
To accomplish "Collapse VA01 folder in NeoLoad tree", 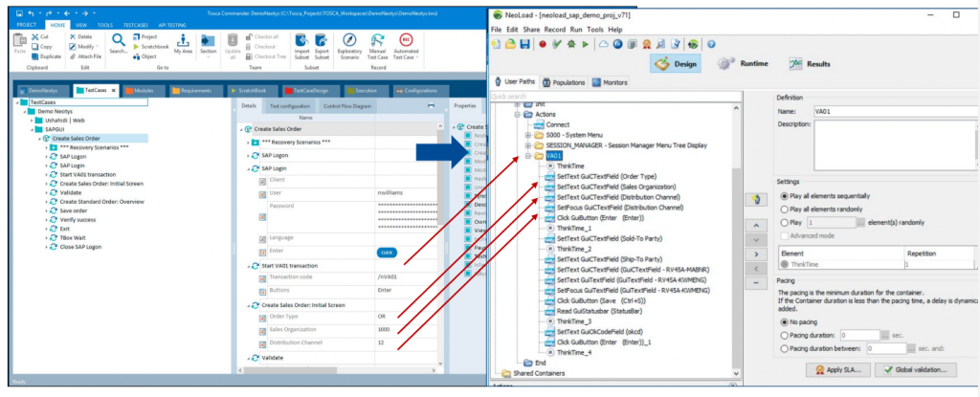I will [x=528, y=156].
